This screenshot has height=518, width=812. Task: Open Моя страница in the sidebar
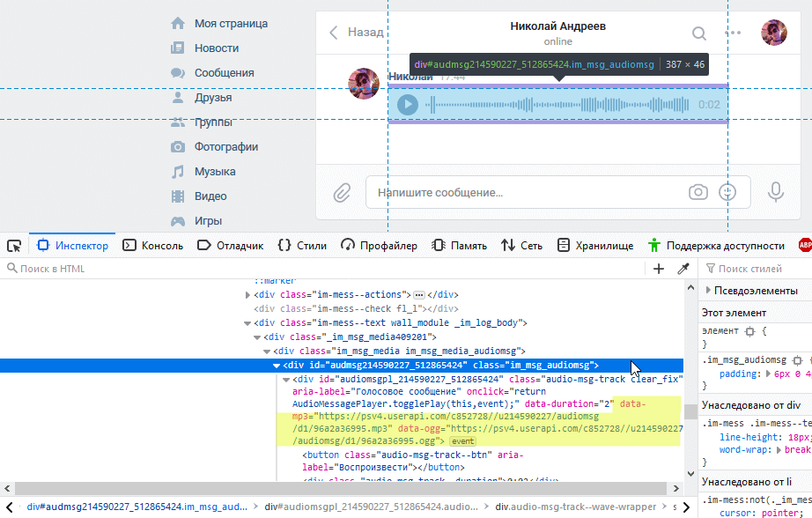coord(219,23)
